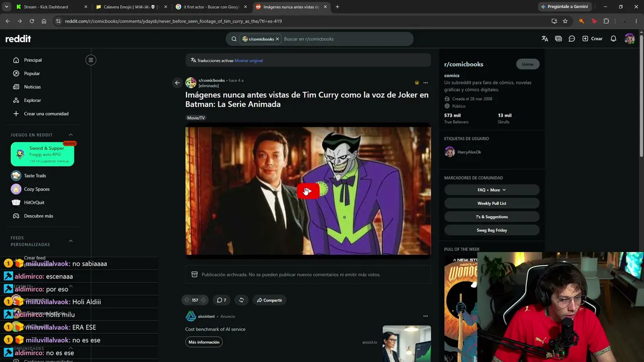Viewport: 644px width, 362px height.
Task: Bookmark this page with the star icon
Action: (565, 21)
